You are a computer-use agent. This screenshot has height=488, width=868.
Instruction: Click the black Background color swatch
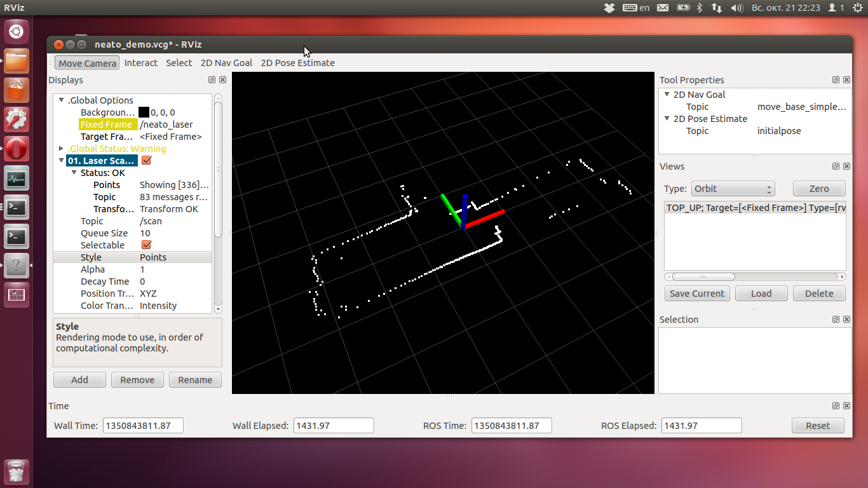[x=144, y=112]
